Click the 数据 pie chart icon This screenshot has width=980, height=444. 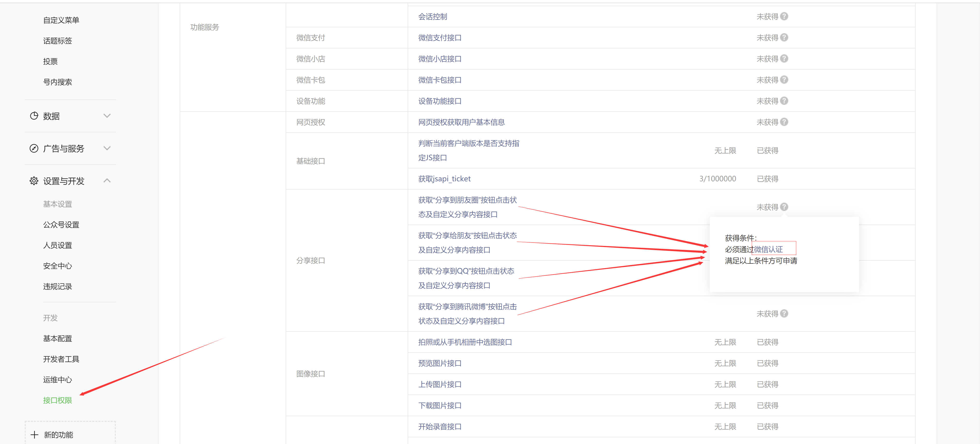tap(34, 116)
